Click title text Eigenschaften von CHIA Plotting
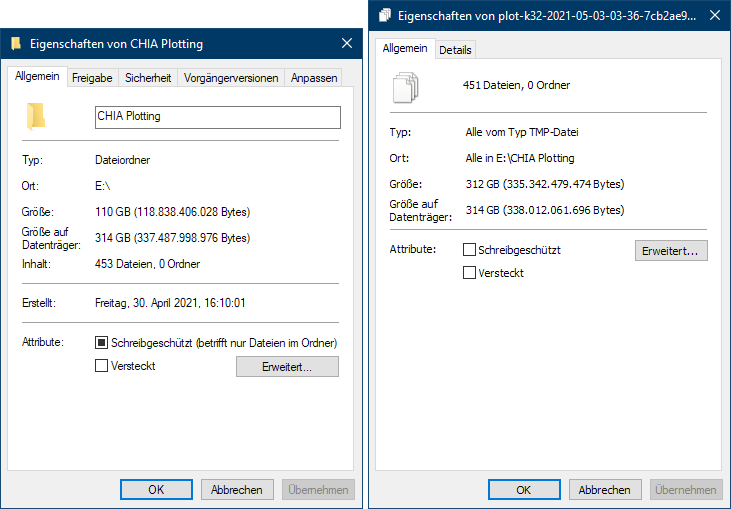The height and width of the screenshot is (509, 731). [117, 44]
